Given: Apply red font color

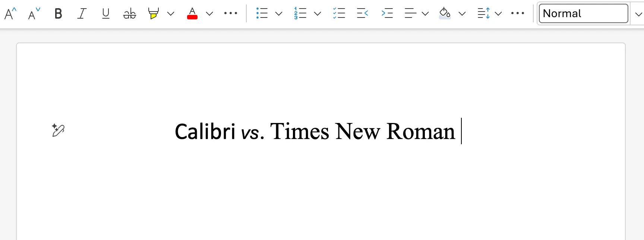Looking at the screenshot, I should coord(192,14).
